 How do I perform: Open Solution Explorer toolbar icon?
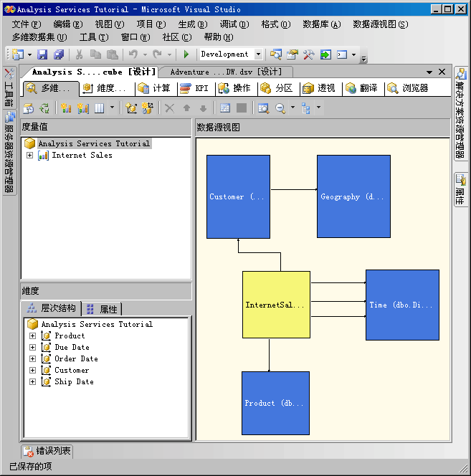[276, 54]
